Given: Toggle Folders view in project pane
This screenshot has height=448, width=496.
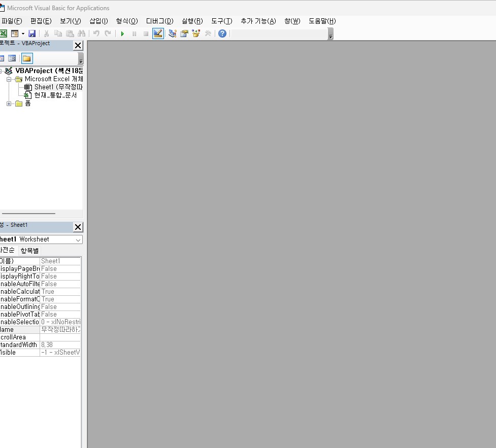Looking at the screenshot, I should click(26, 58).
